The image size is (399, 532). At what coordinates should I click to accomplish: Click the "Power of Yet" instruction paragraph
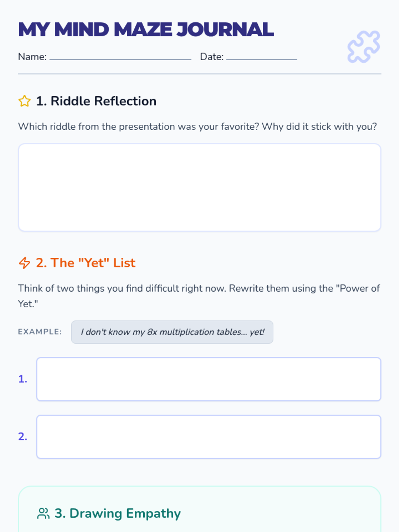(199, 289)
